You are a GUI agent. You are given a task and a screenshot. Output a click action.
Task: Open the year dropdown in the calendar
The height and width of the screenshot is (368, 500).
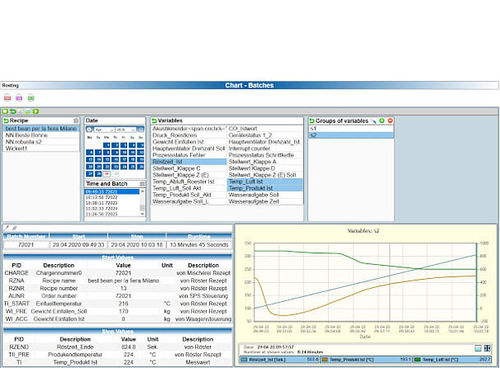point(126,129)
